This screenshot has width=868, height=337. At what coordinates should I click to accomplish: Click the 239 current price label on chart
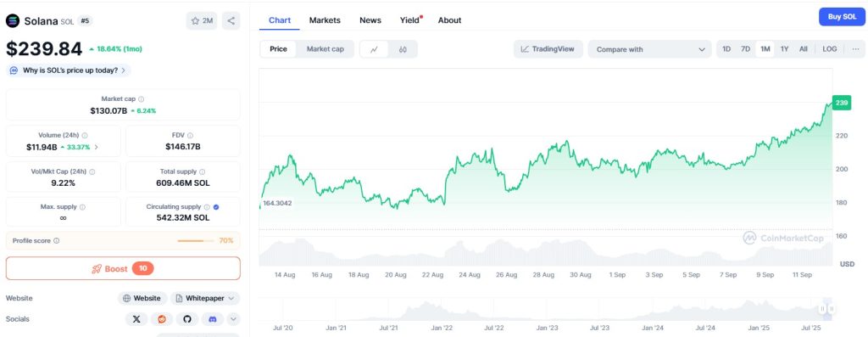[x=842, y=103]
